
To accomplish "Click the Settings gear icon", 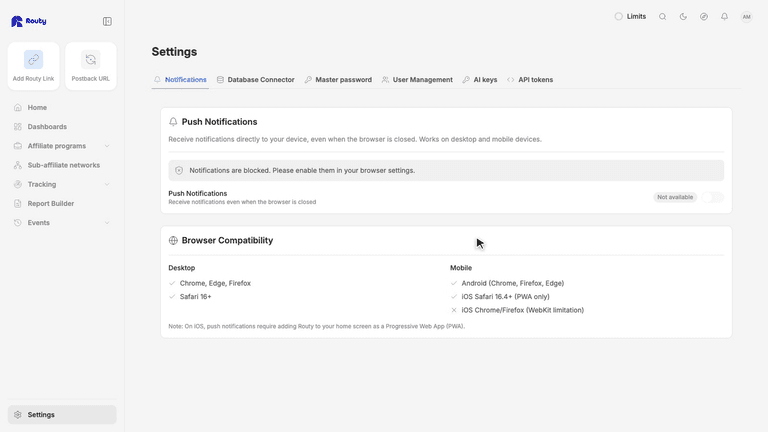I will coord(18,414).
